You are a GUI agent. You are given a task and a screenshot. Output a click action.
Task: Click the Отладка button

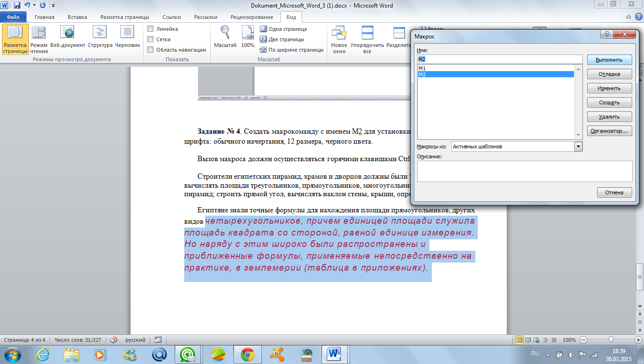tap(609, 74)
